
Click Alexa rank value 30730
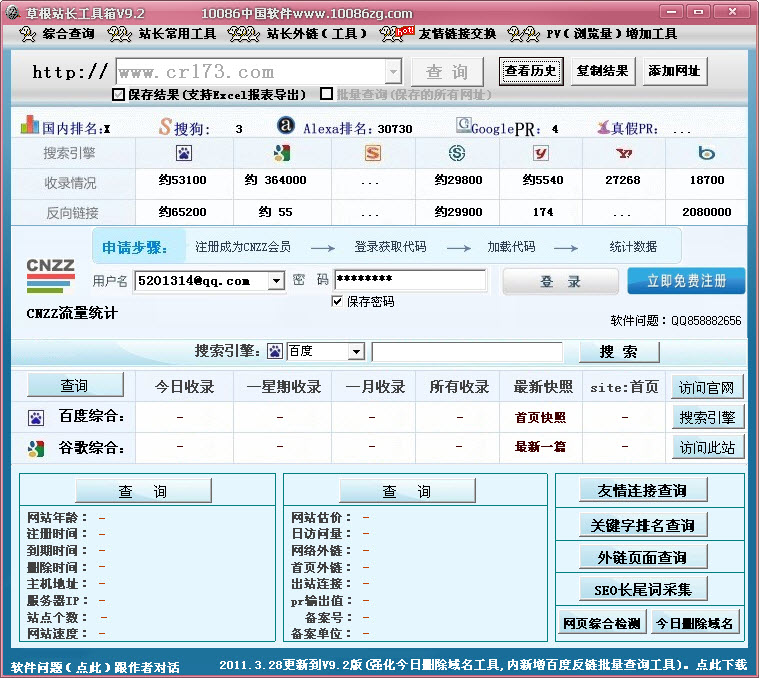tap(395, 129)
